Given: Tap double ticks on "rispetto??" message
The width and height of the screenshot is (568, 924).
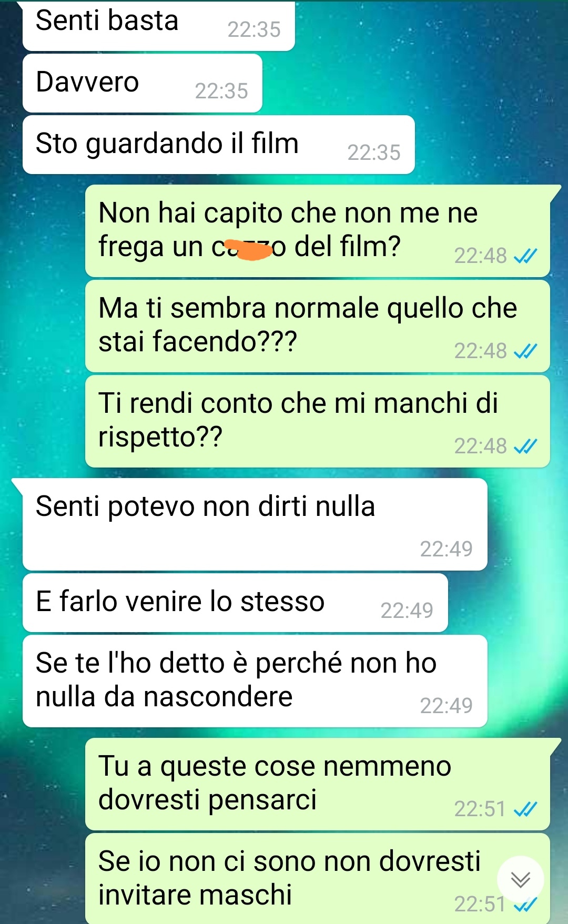Looking at the screenshot, I should point(525,446).
